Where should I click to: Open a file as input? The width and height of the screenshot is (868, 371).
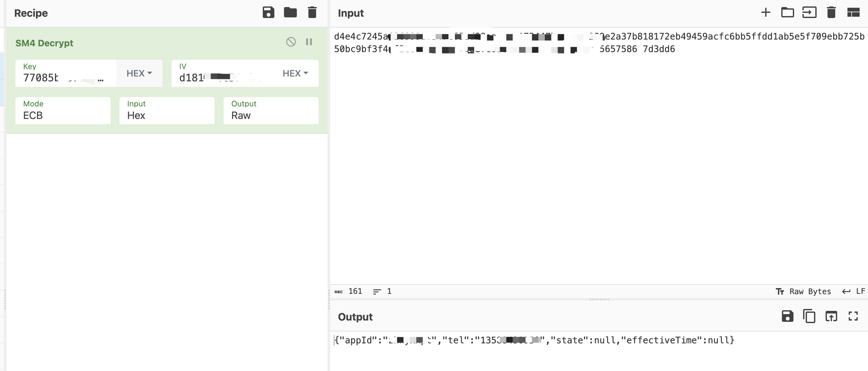pyautogui.click(x=809, y=13)
